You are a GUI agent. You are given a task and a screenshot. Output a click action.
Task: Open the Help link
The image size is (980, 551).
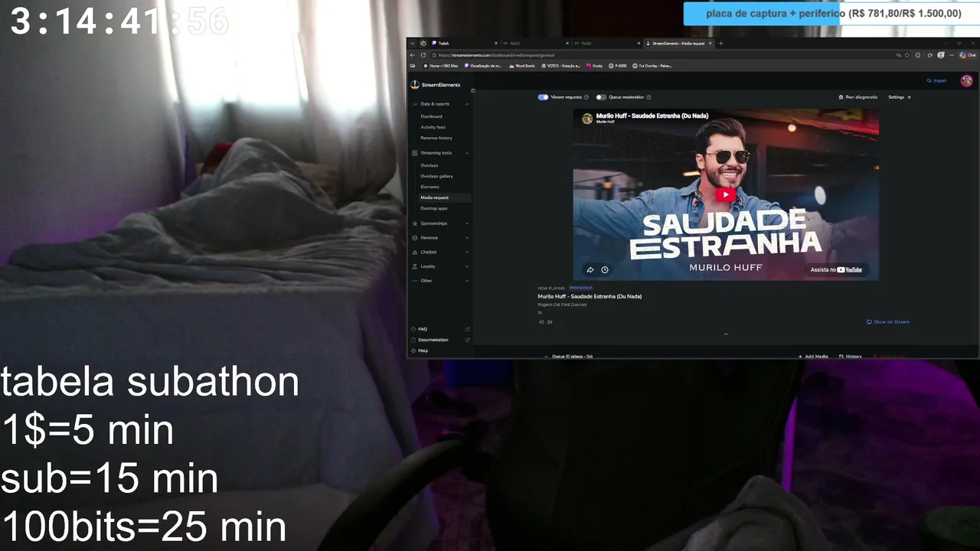423,350
